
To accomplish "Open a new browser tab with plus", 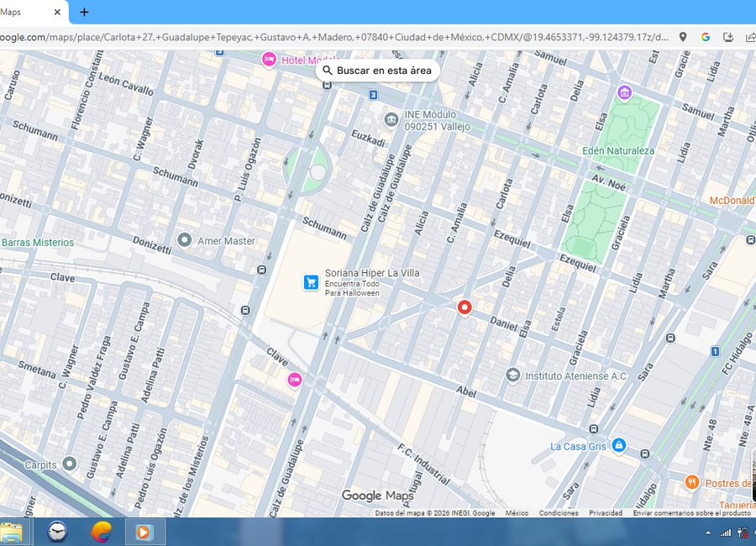I will click(x=84, y=12).
